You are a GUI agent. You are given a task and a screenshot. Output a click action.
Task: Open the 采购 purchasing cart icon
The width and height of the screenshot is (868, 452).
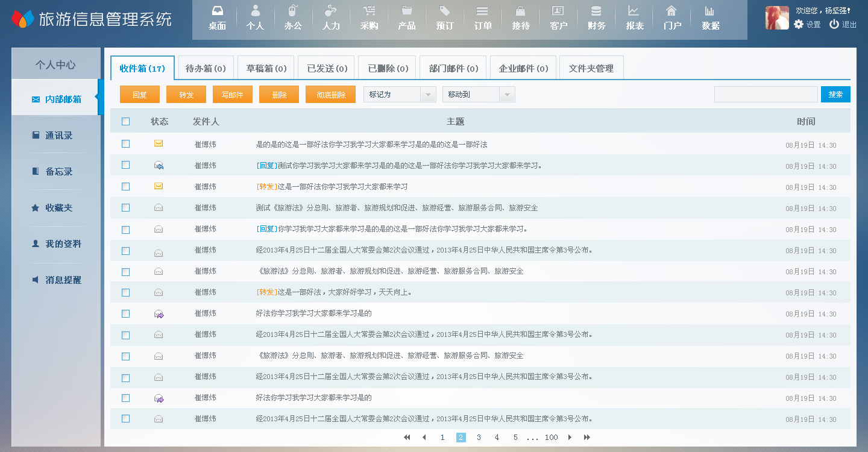(x=369, y=18)
